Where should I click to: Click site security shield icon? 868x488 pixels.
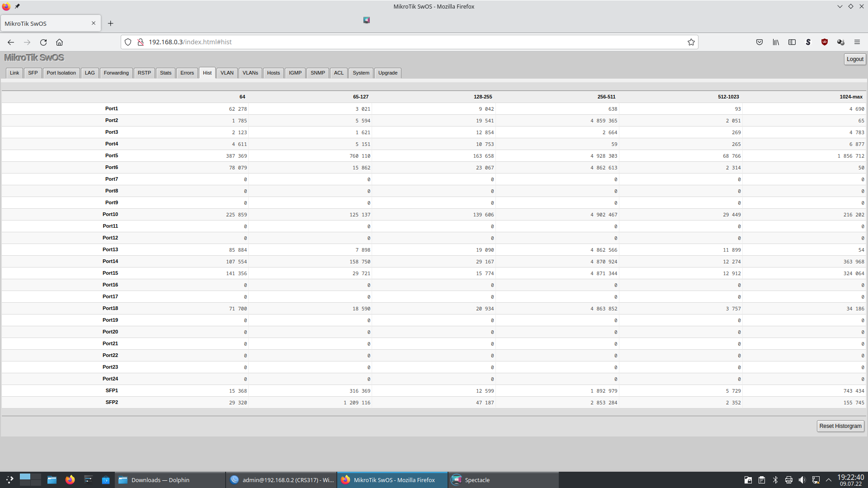128,42
